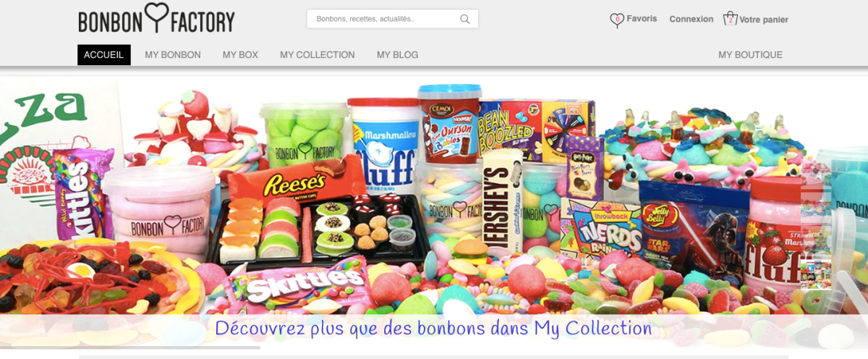Viewport: 868px width, 359px height.
Task: Visit MY BOUTIQUE in the navigation bar
Action: pyautogui.click(x=750, y=55)
